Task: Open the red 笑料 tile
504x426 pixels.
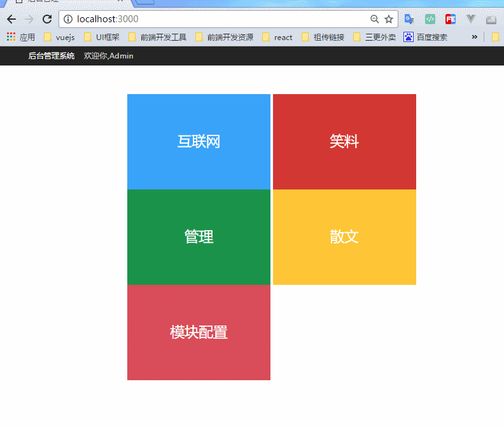Action: (344, 142)
